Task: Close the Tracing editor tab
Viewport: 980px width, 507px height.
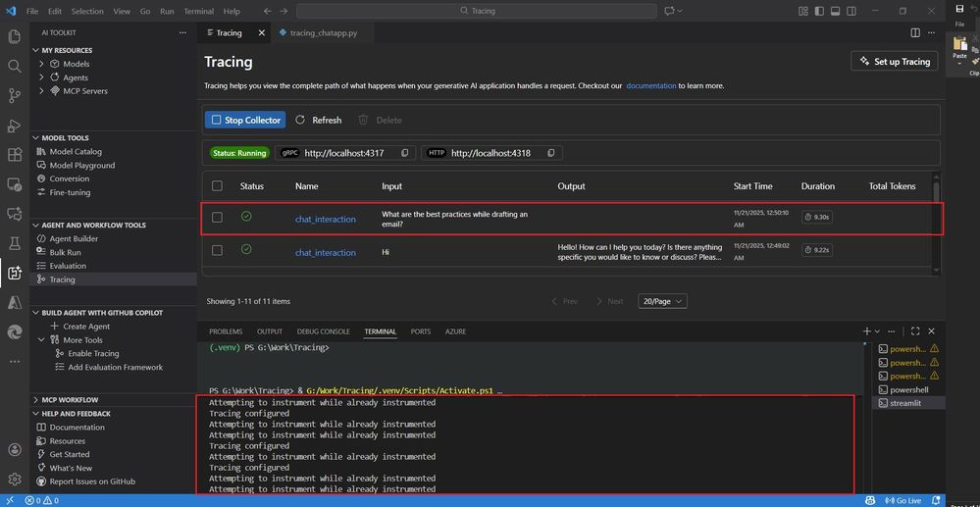Action: click(261, 32)
